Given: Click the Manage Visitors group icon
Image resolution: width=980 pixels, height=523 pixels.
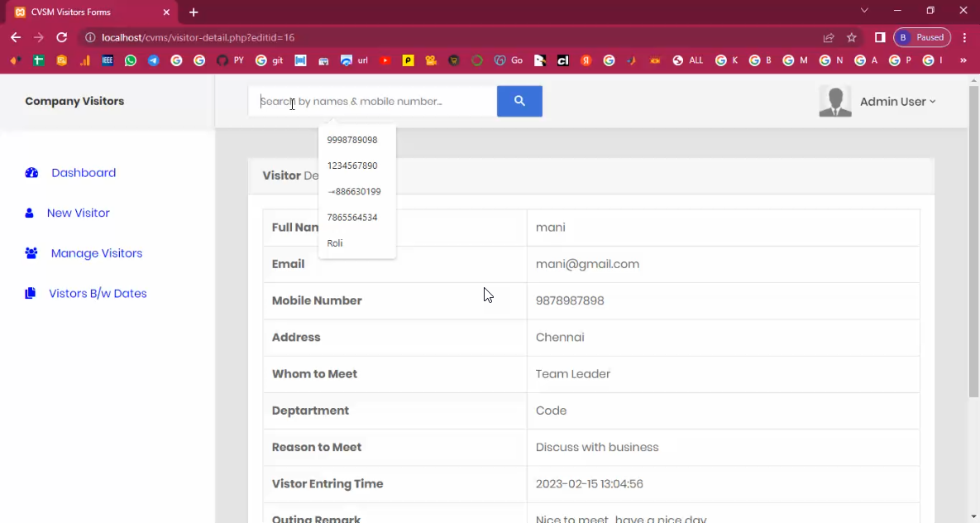Looking at the screenshot, I should [x=31, y=253].
